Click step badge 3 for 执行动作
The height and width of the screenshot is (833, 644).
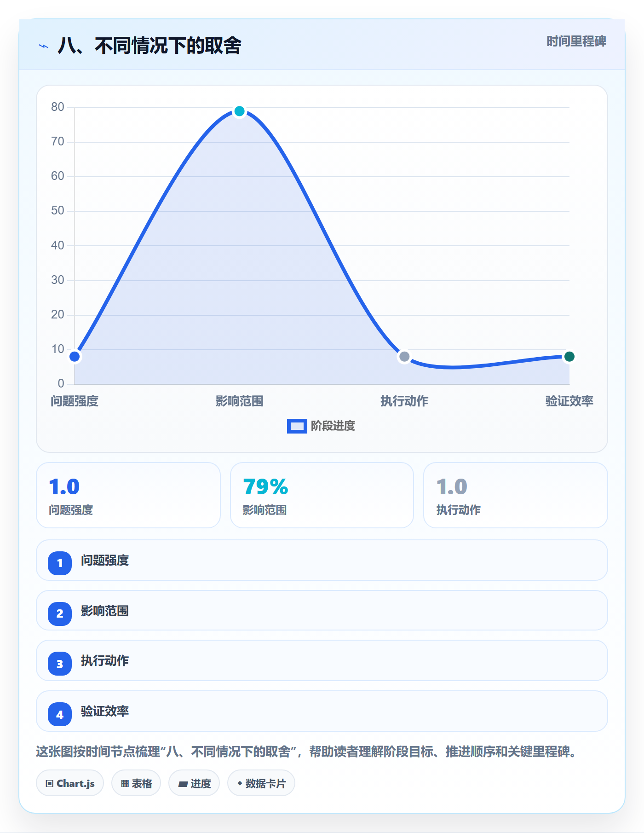pyautogui.click(x=60, y=664)
